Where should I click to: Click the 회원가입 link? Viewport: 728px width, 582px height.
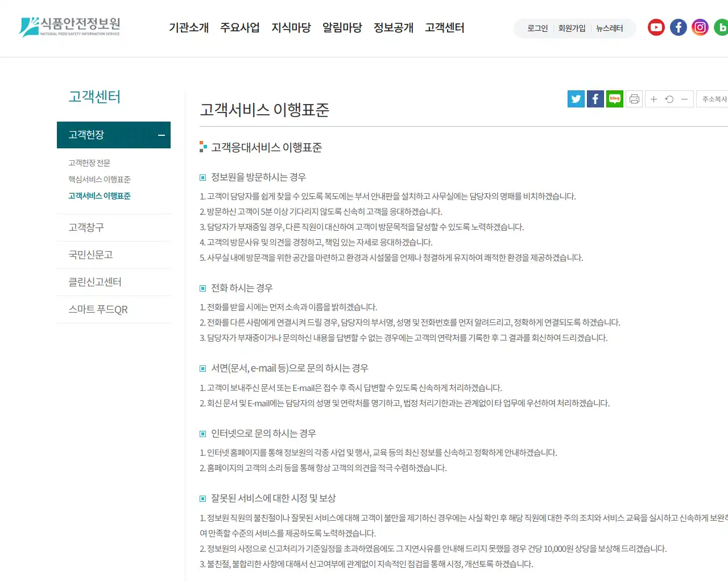pos(572,28)
